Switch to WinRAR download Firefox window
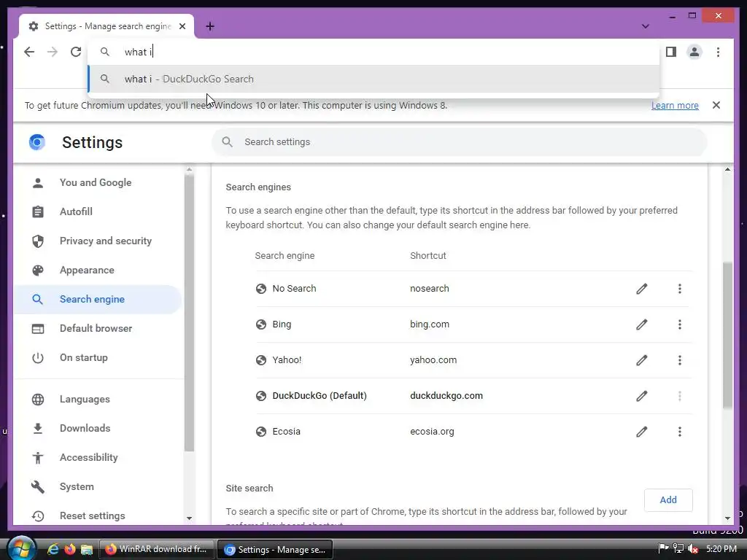Screen dimensions: 747x560 click(156, 549)
